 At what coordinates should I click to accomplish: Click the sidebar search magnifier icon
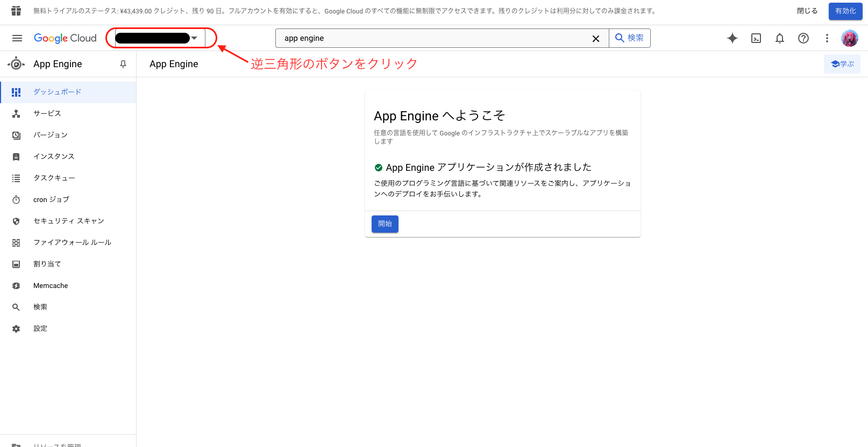(16, 307)
